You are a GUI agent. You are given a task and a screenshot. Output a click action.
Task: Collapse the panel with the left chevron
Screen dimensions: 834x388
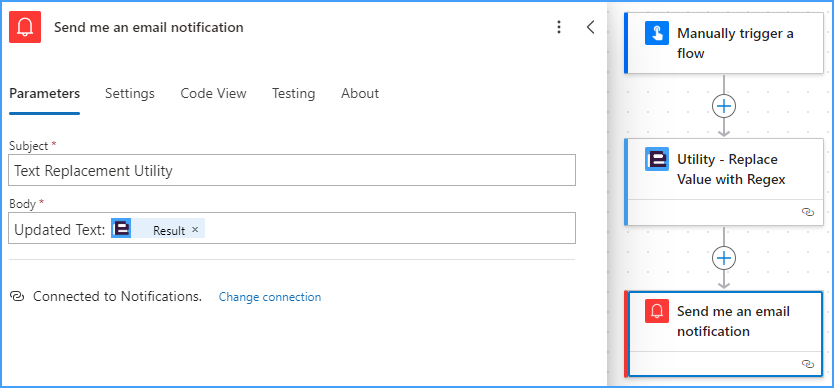click(x=590, y=27)
